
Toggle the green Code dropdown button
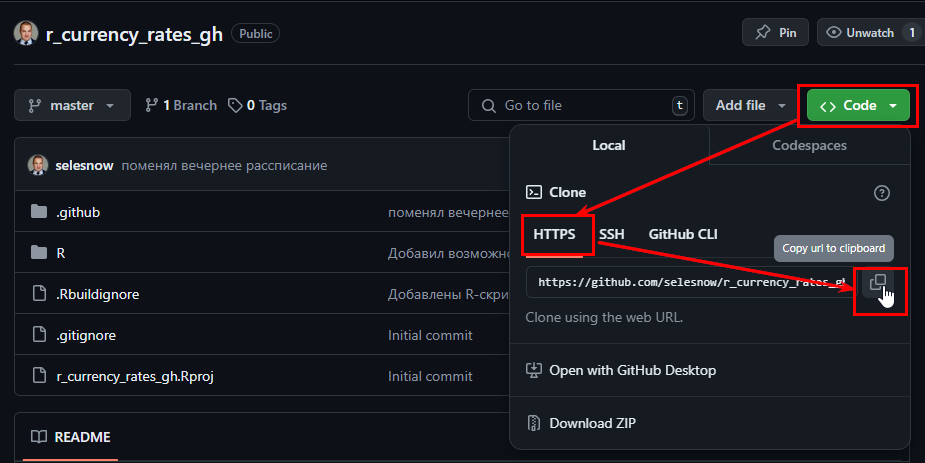(x=858, y=105)
